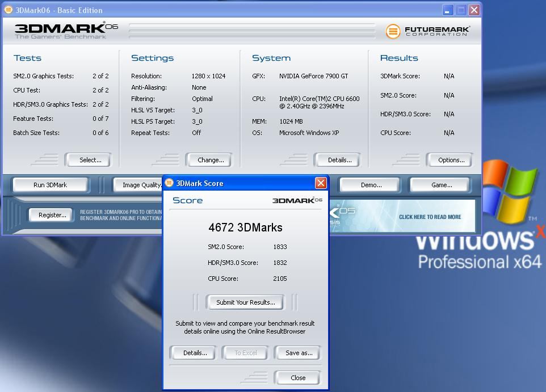Click the greyed To Excel button

coord(246,353)
